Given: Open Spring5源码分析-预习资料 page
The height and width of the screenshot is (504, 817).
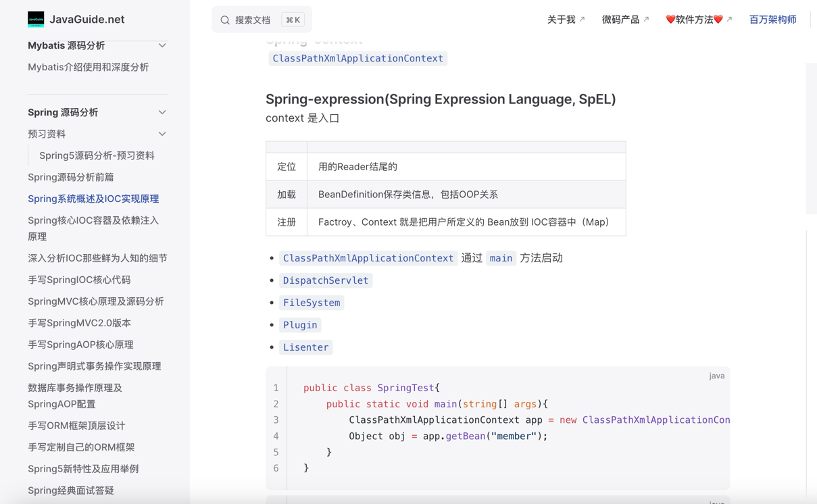Looking at the screenshot, I should point(97,155).
